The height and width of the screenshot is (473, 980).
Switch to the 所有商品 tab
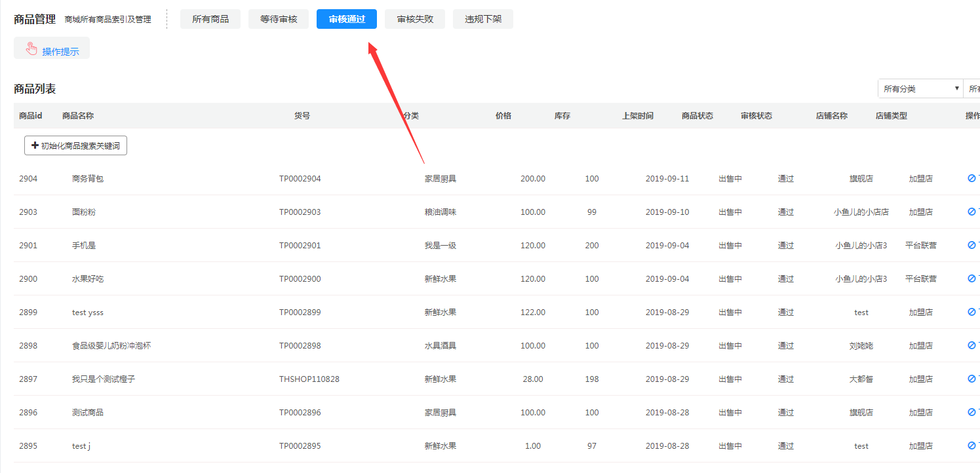tap(210, 19)
